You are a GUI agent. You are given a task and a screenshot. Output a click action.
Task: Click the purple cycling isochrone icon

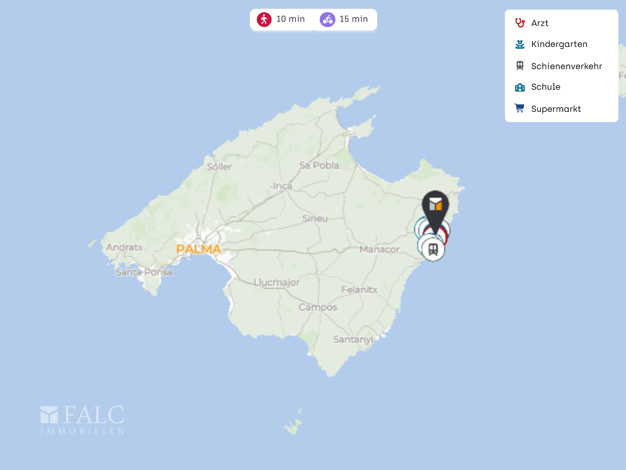[327, 19]
